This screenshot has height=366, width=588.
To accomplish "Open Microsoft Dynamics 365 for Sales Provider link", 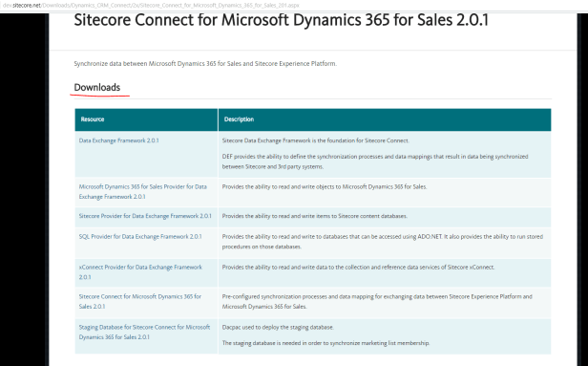I will 142,191.
